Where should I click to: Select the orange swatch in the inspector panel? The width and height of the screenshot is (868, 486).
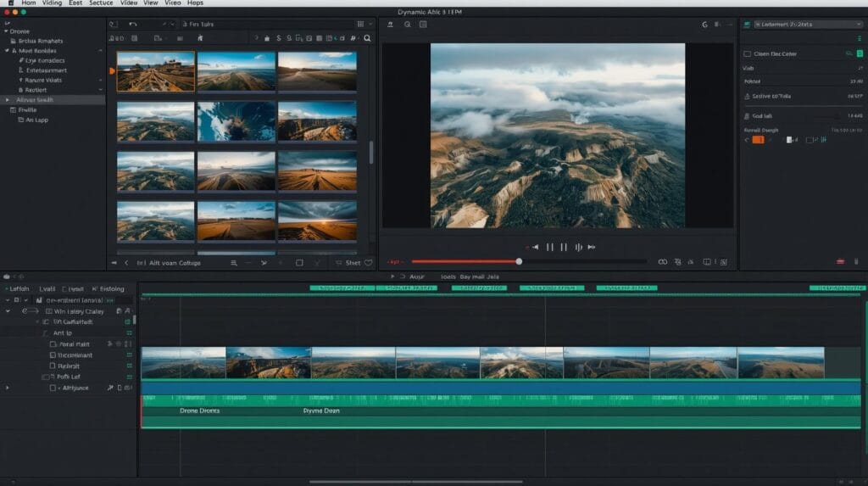[x=758, y=139]
